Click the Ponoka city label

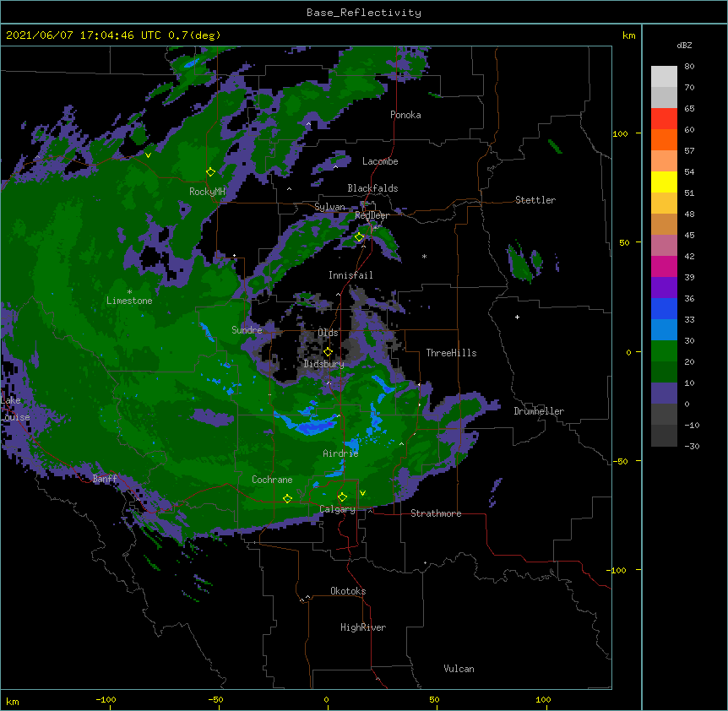pyautogui.click(x=405, y=115)
